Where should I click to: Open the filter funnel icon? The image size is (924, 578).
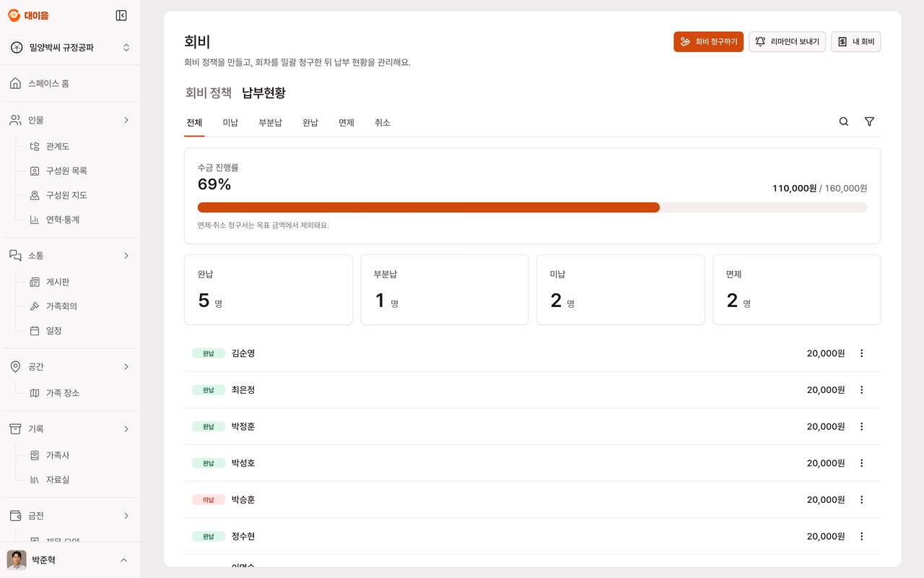(869, 121)
